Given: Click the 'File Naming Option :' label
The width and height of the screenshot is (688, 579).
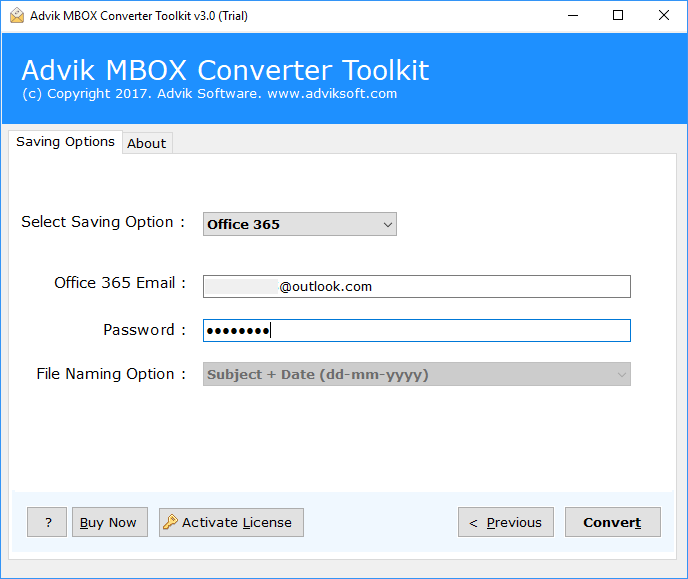Looking at the screenshot, I should click(111, 374).
